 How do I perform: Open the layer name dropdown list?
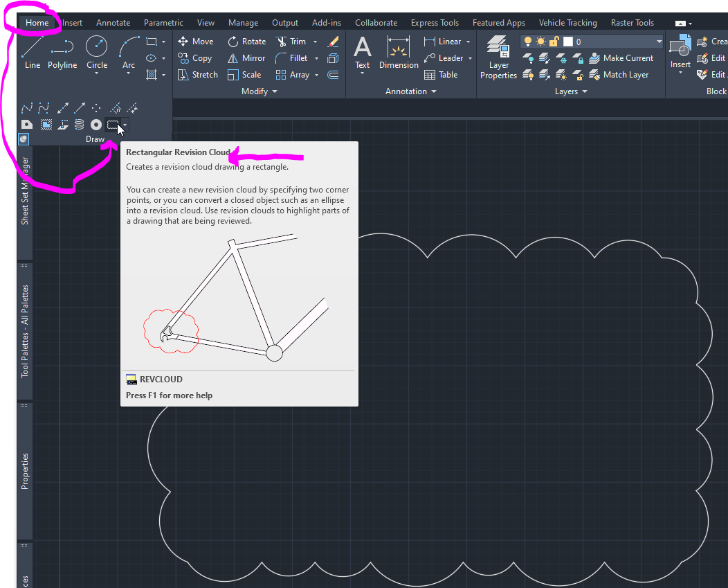(659, 42)
